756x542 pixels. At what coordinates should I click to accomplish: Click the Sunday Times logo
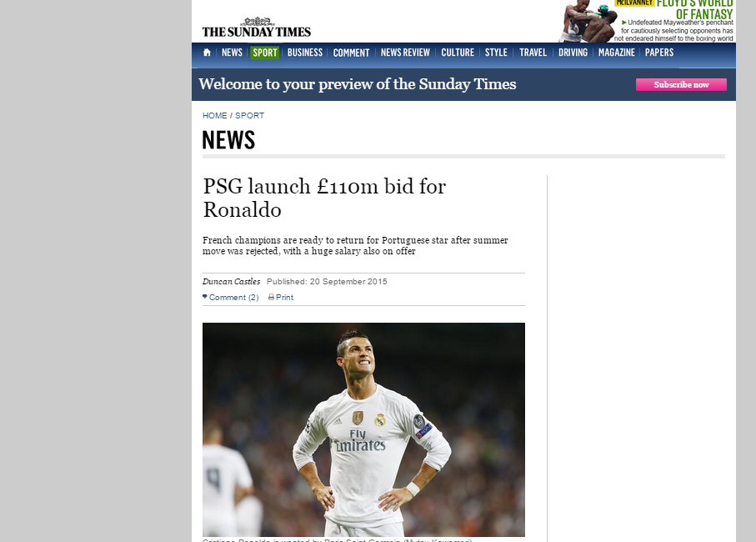coord(257,28)
